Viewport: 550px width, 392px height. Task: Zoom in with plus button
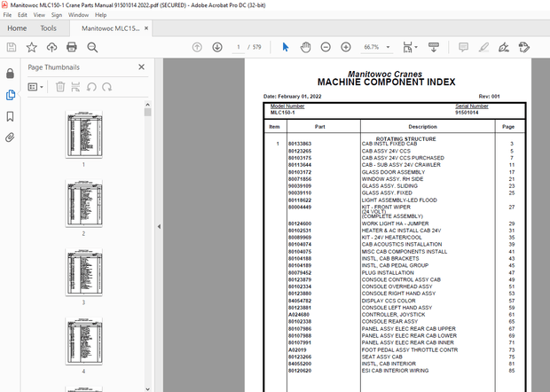click(346, 47)
